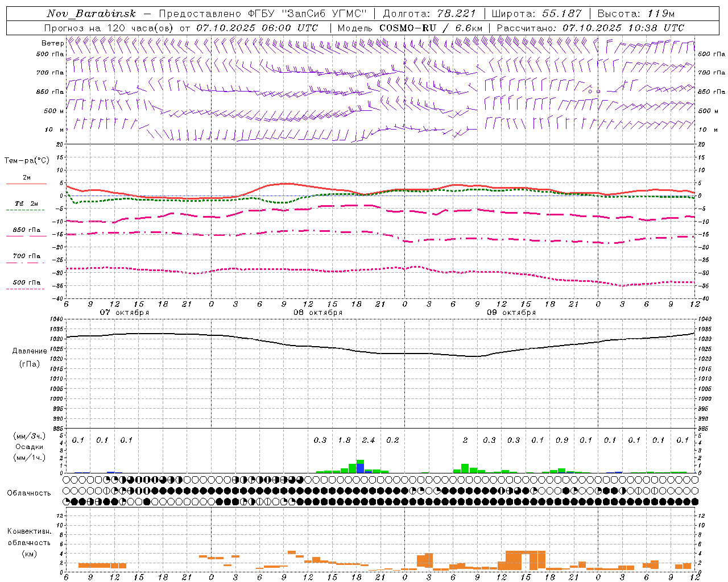Click the 3-hour precipitation value 1.8

(344, 440)
